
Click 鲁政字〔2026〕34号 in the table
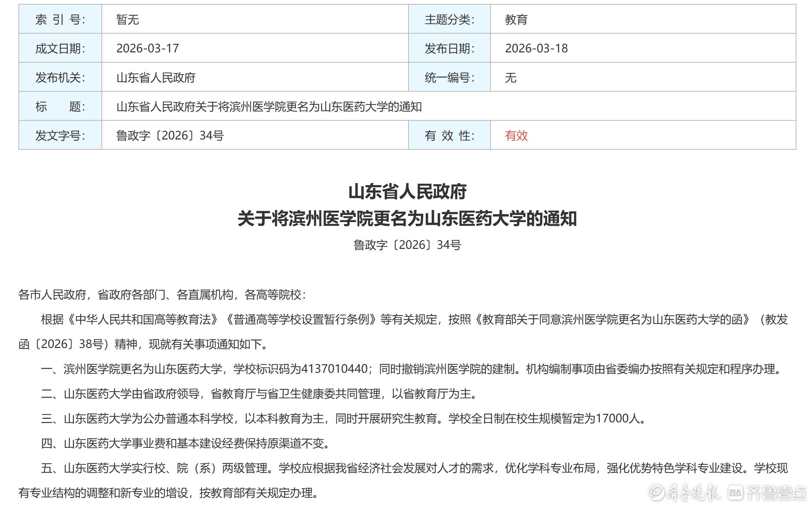(x=170, y=136)
